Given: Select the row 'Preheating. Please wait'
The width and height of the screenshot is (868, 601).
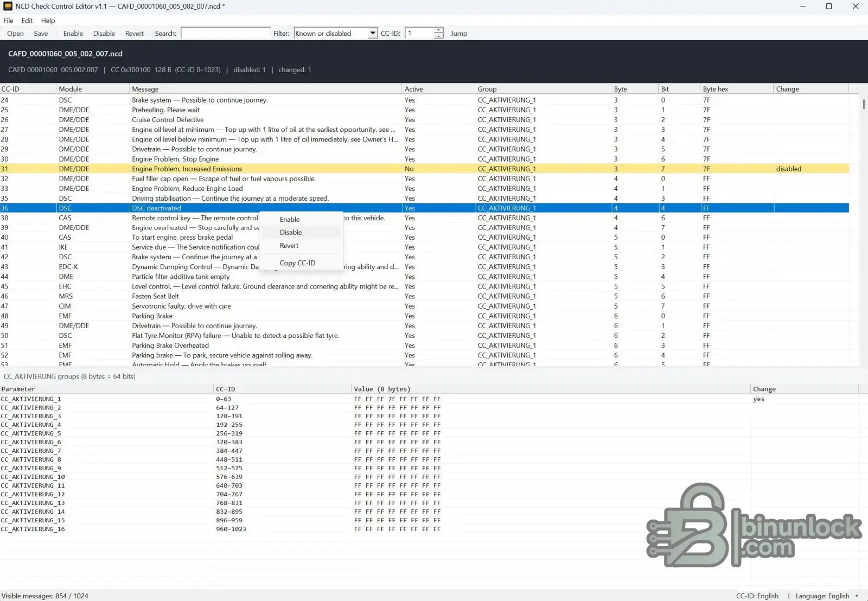Looking at the screenshot, I should click(424, 110).
